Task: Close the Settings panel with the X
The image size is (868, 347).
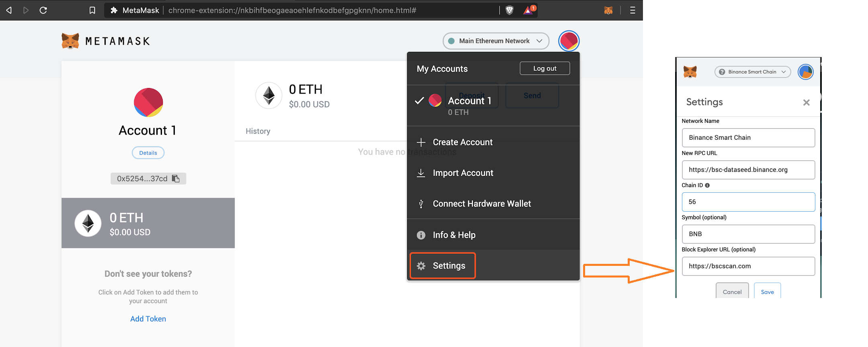Action: (x=806, y=102)
